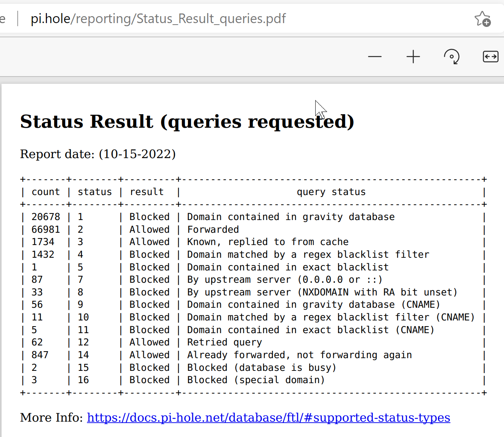
Task: Click the query status column header
Action: (x=331, y=192)
